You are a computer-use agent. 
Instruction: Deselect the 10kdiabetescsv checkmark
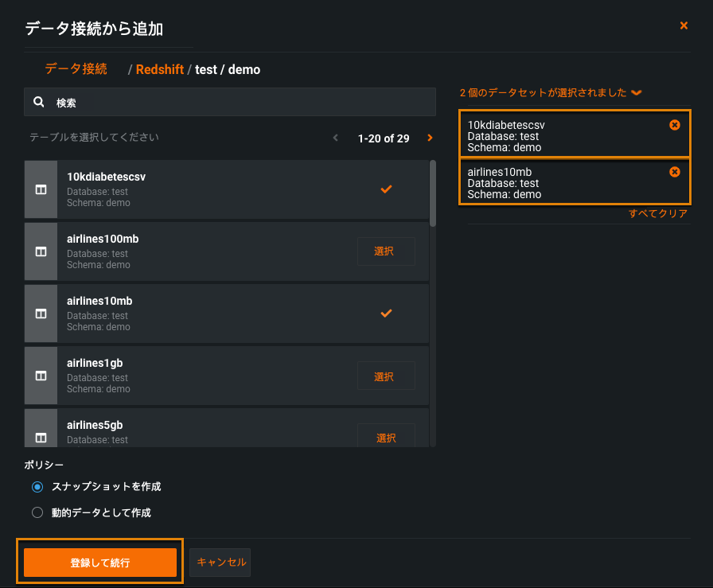(386, 189)
